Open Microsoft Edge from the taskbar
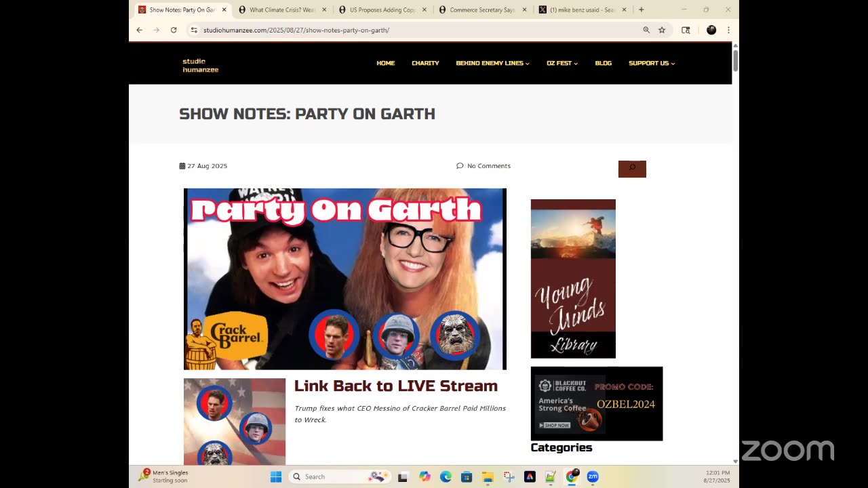The image size is (868, 488). (446, 476)
